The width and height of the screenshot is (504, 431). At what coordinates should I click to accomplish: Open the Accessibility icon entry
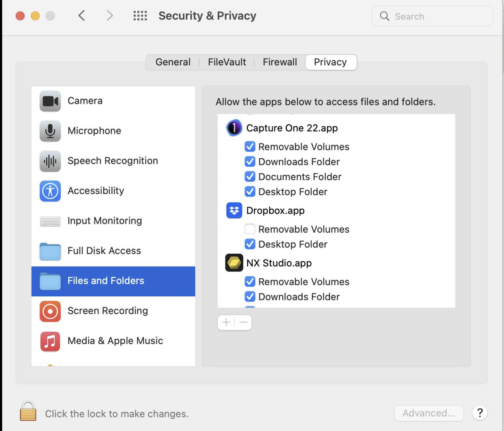point(50,191)
